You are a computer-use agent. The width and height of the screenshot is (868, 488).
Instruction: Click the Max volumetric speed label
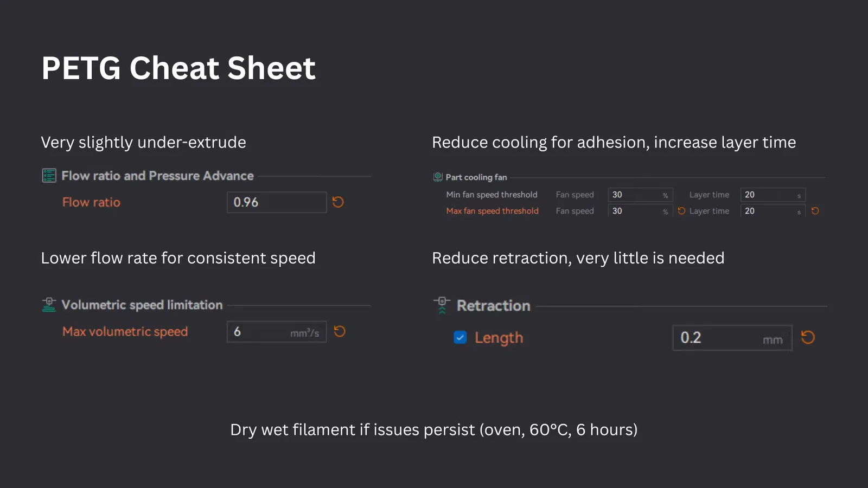125,331
